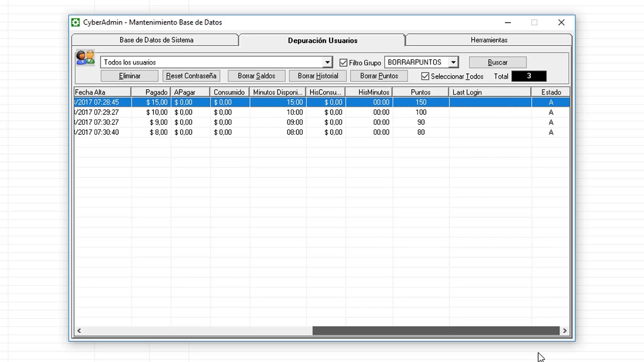Click the users icon beside the user dropdown

click(x=86, y=58)
